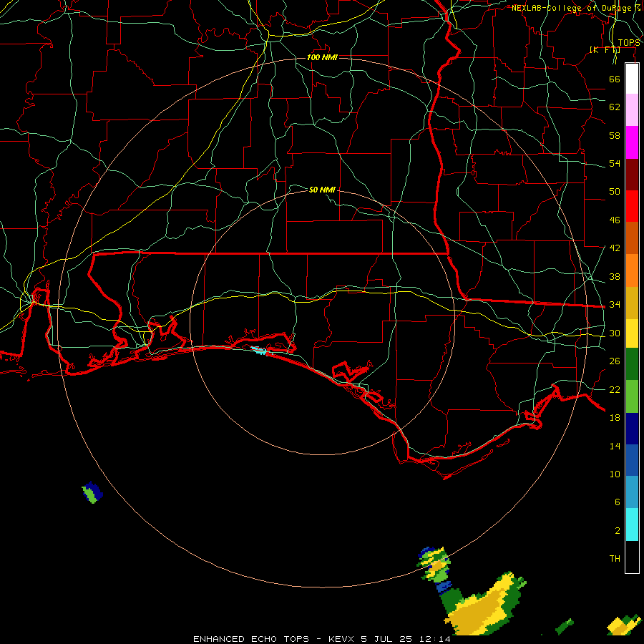Click the legend value 2
Viewport: 644px width, 644px height.
617,531
